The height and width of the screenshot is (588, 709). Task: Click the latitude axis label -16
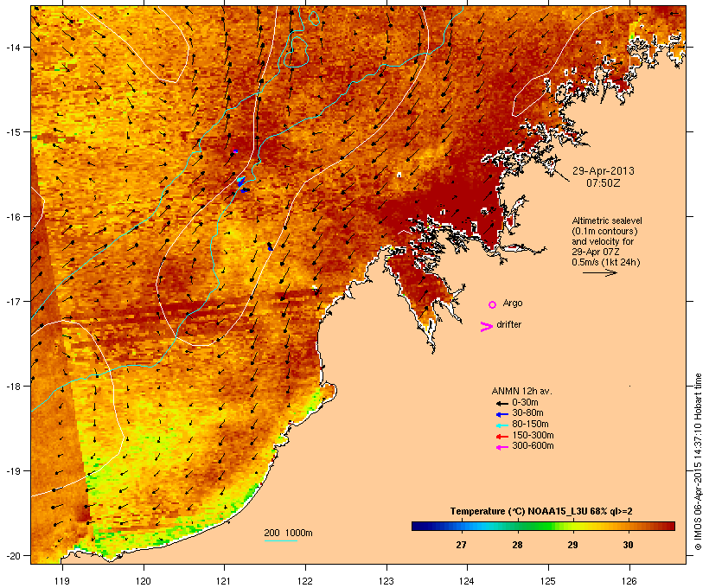12,217
